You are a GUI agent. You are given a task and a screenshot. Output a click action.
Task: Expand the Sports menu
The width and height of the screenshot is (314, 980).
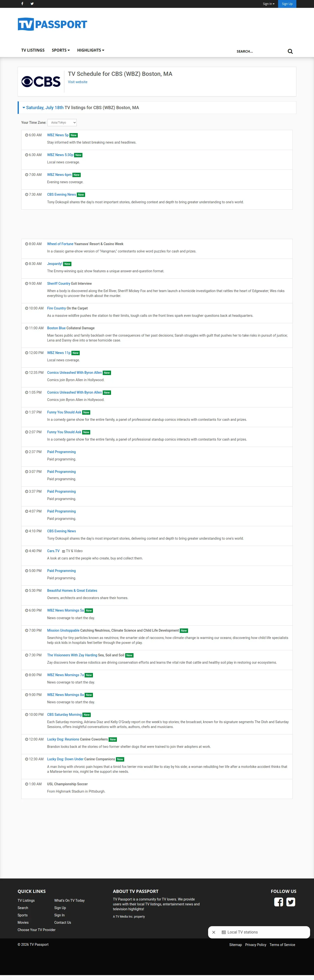(x=61, y=50)
